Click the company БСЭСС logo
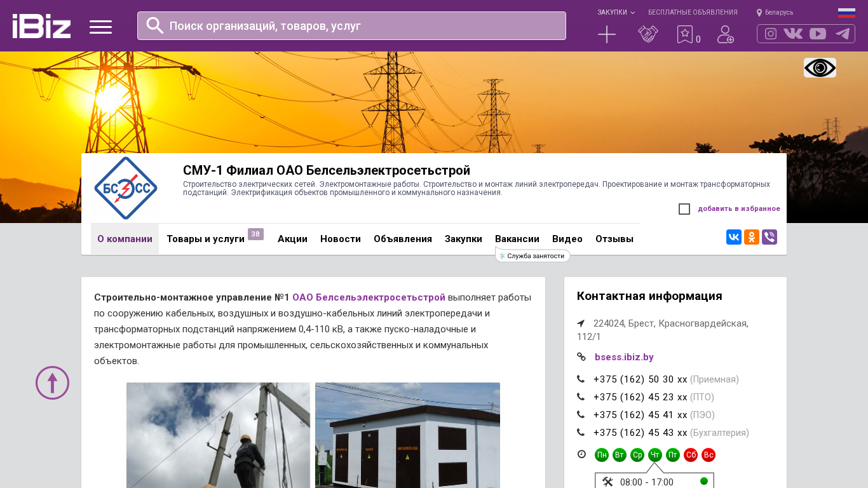The image size is (868, 488). [126, 189]
